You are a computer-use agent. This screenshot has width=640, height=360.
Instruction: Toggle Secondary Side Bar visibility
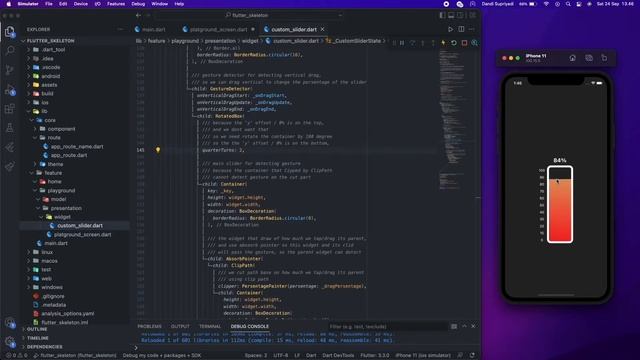[460, 15]
